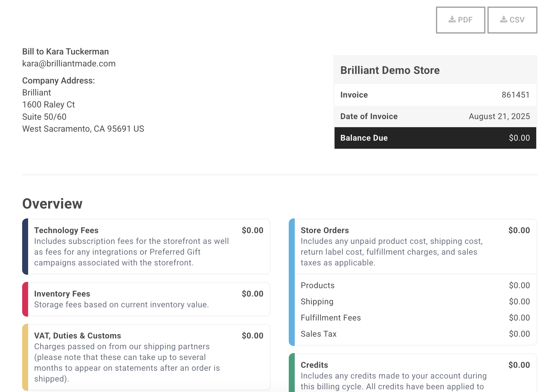The height and width of the screenshot is (392, 547).
Task: Click the kara@brilliantmade.com email address
Action: [x=69, y=63]
